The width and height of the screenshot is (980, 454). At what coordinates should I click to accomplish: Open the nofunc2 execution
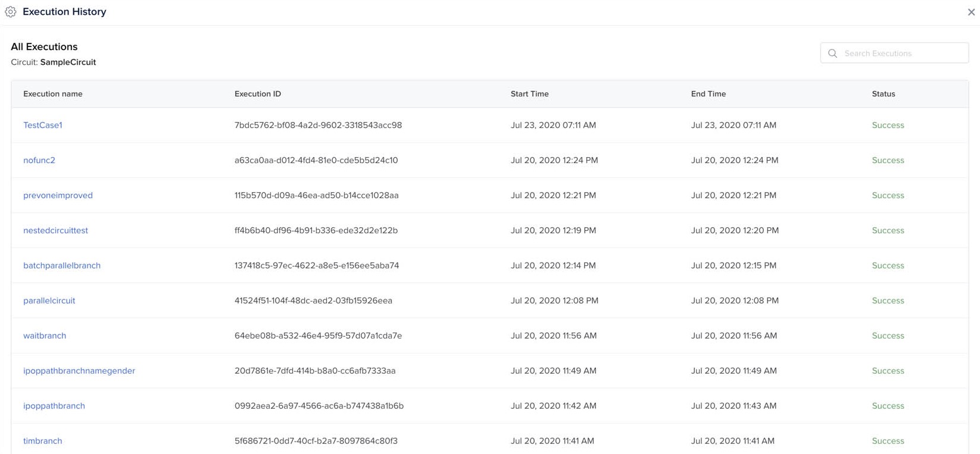click(39, 160)
